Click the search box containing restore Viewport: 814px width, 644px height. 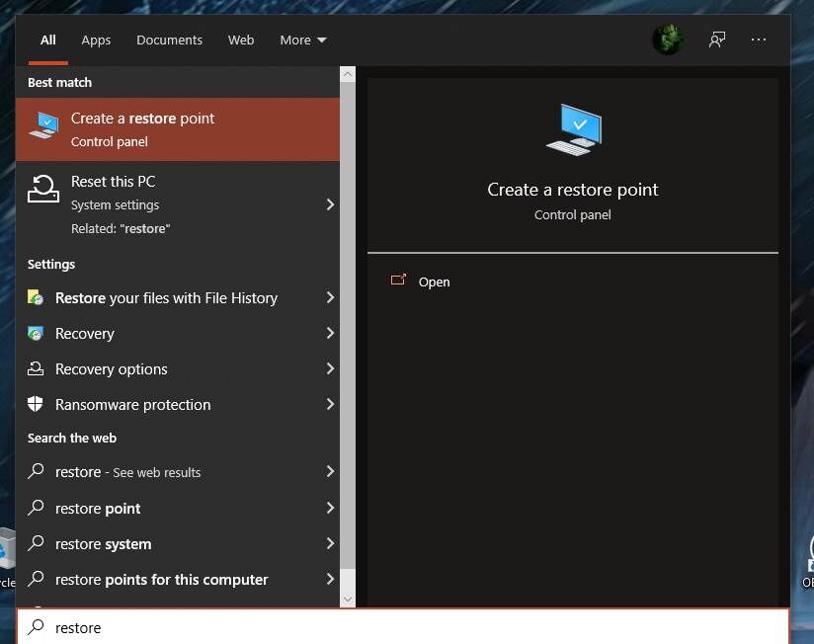(x=395, y=627)
